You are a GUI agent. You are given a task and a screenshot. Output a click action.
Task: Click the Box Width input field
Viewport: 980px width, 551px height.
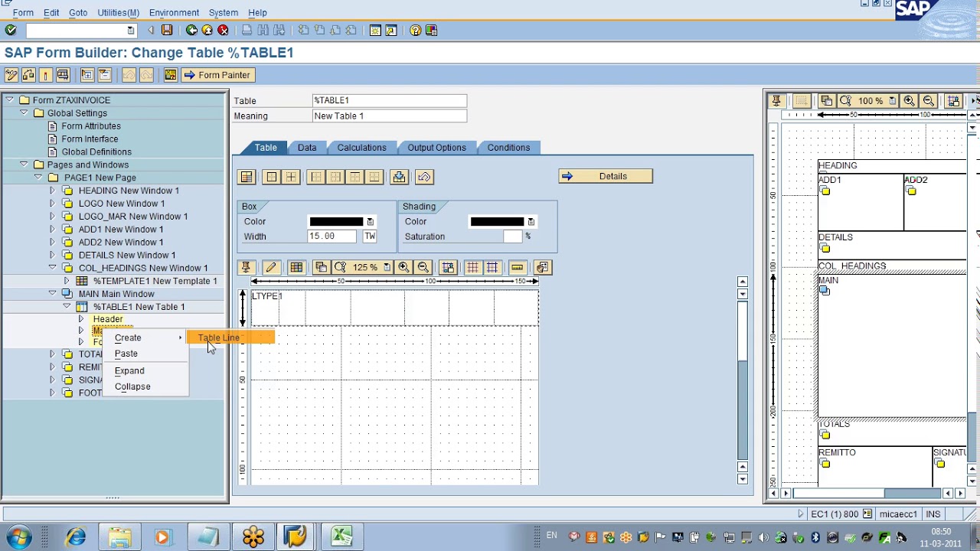332,236
